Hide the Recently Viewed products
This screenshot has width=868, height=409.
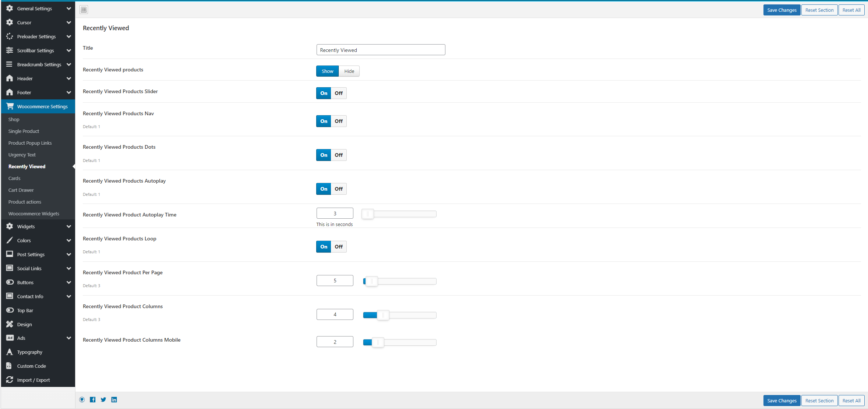click(349, 71)
